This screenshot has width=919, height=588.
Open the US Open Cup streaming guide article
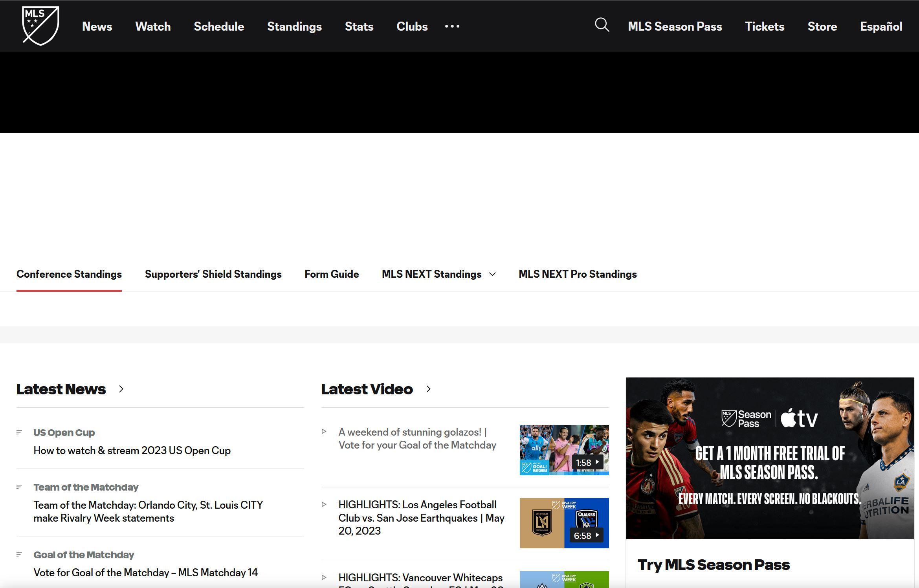132,450
